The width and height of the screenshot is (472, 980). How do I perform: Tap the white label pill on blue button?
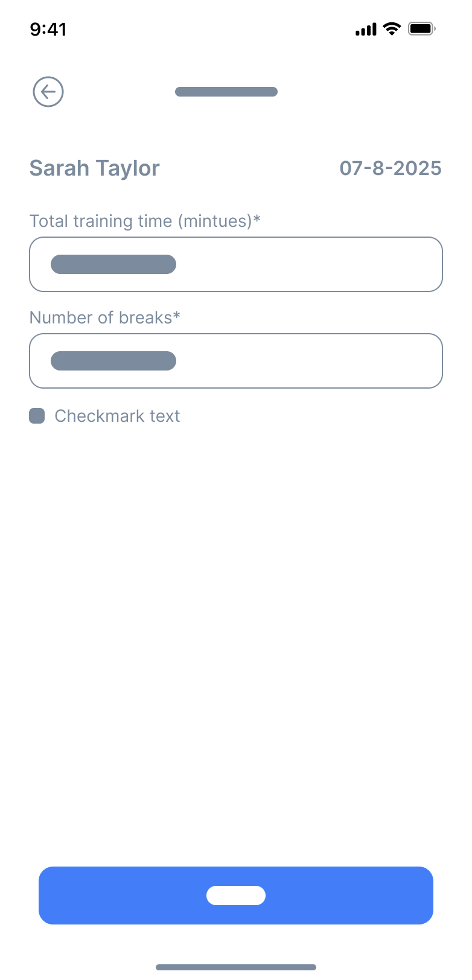(236, 896)
